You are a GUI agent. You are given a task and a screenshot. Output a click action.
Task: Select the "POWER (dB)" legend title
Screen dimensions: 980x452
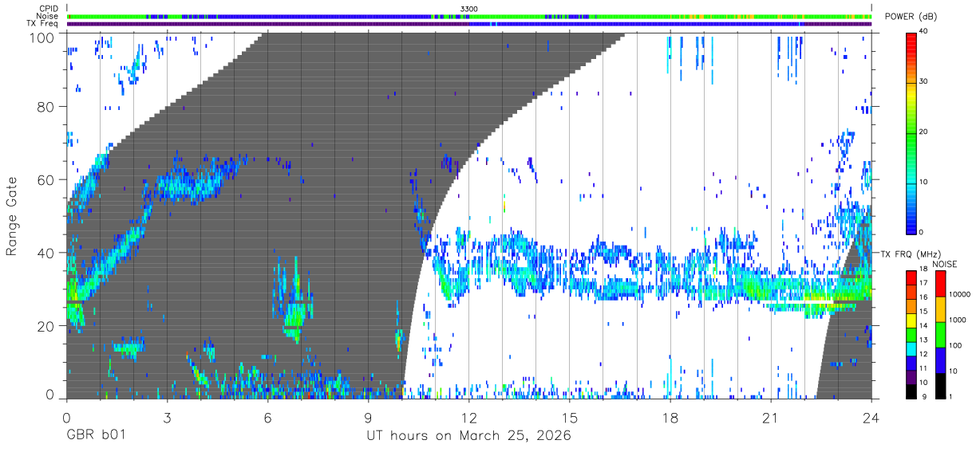tap(911, 17)
